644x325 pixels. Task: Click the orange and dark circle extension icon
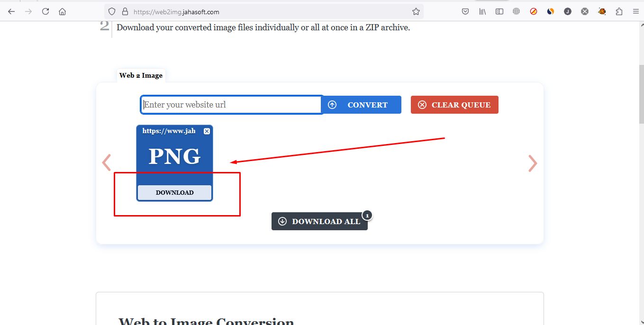551,11
